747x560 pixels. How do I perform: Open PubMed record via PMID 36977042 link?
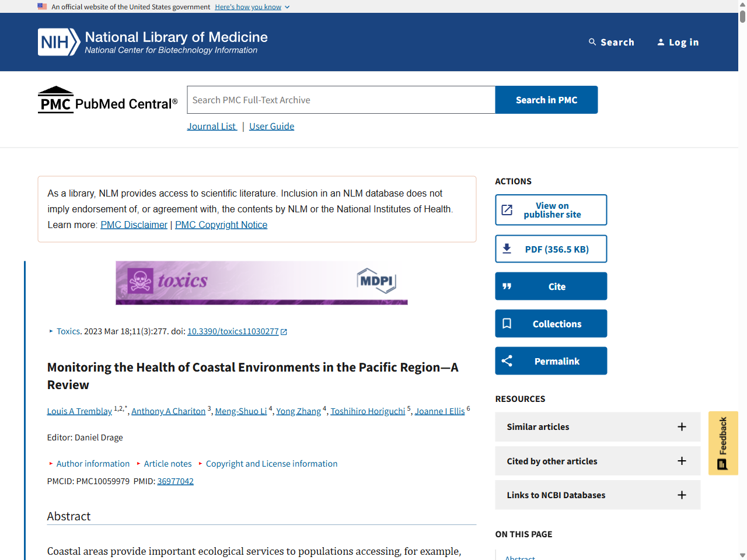[x=175, y=481]
